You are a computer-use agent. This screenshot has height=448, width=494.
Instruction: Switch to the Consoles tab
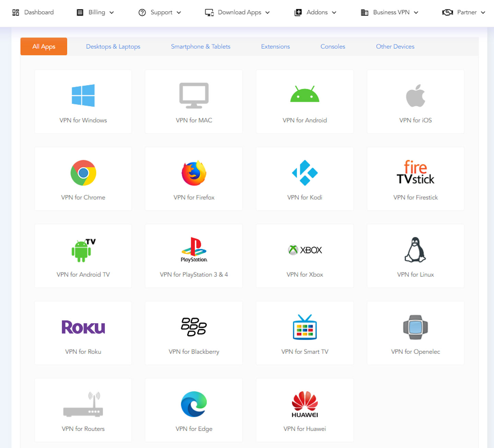coord(332,47)
